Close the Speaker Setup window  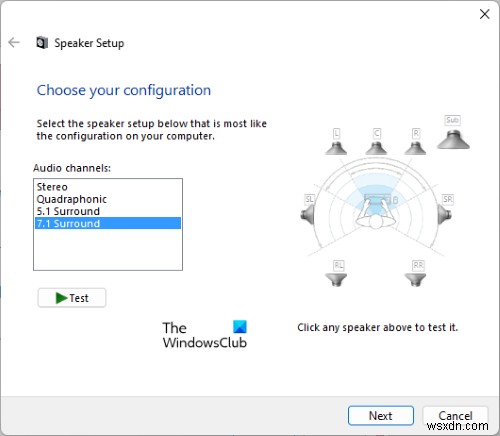[484, 14]
